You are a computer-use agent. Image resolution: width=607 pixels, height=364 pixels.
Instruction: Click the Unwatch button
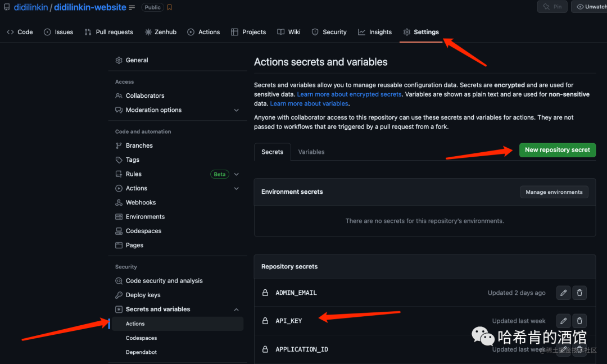(x=589, y=7)
